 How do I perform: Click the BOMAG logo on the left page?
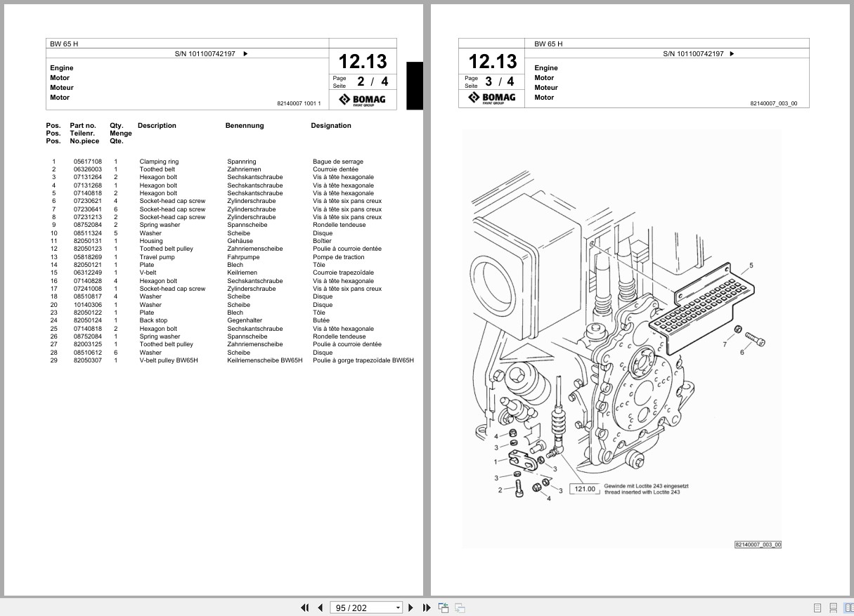coord(363,100)
